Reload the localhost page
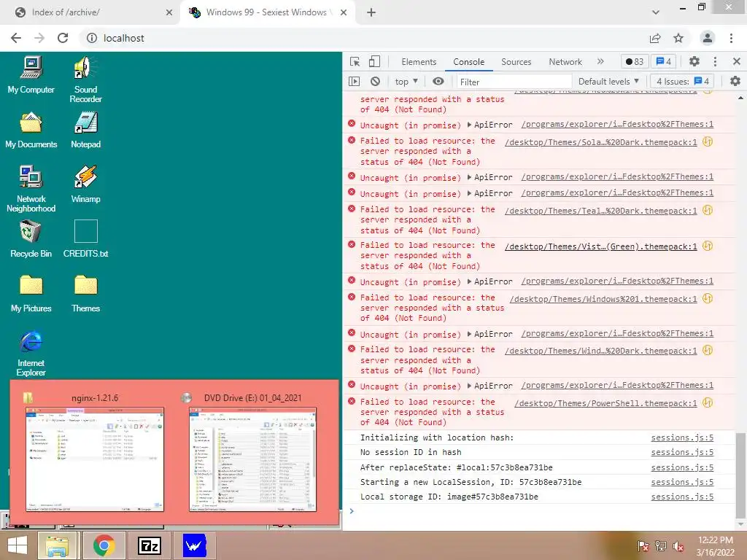Screen dimensions: 747x560 pos(63,38)
